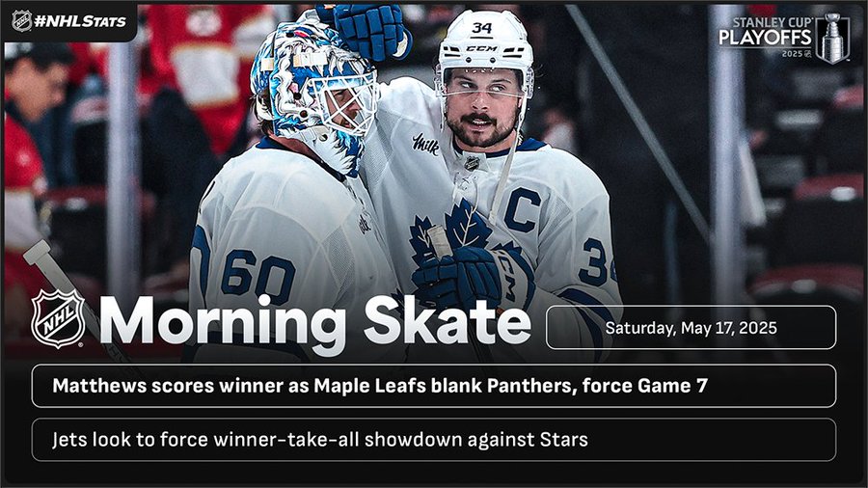Click the raised blue glove above helmet
Image resolution: width=868 pixels, height=488 pixels.
[x=365, y=29]
